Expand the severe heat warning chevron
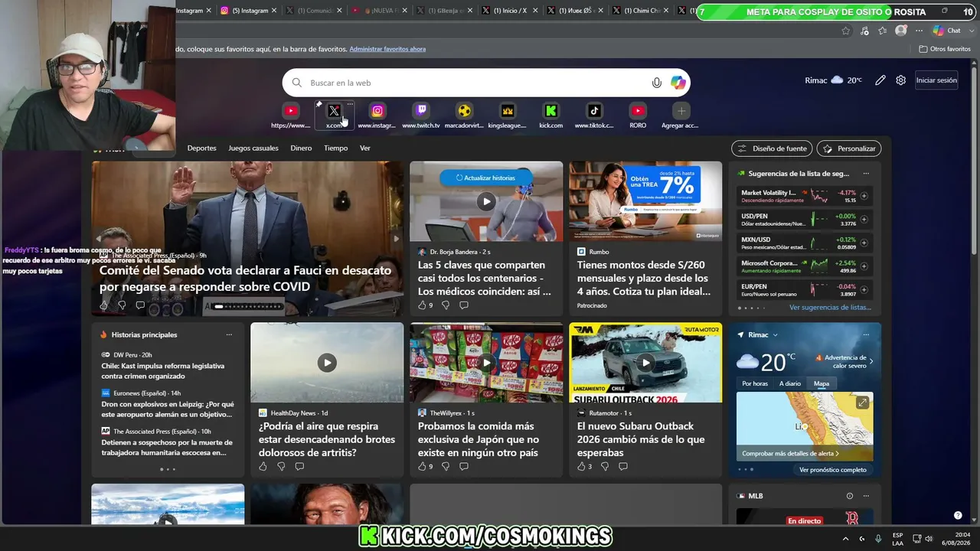980x551 pixels. pos(871,361)
